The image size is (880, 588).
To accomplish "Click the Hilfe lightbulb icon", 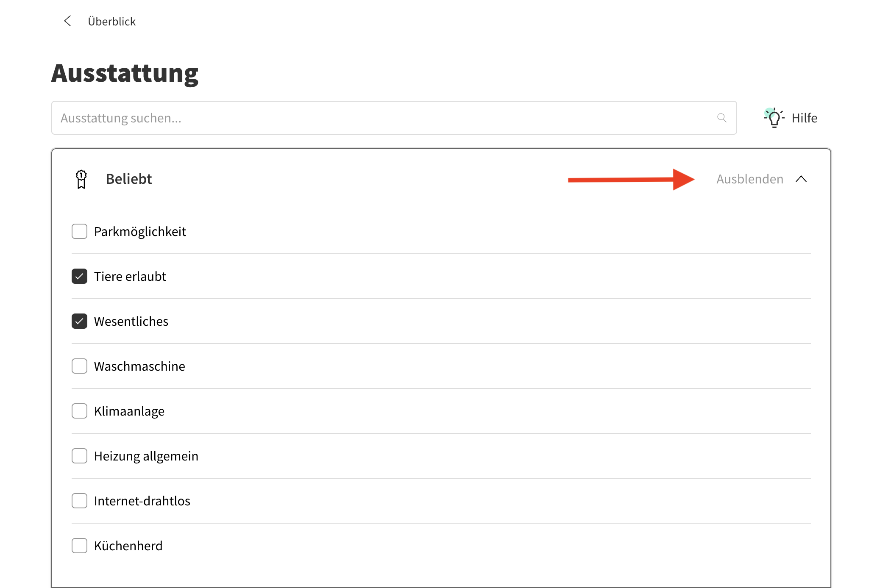I will pos(774,118).
